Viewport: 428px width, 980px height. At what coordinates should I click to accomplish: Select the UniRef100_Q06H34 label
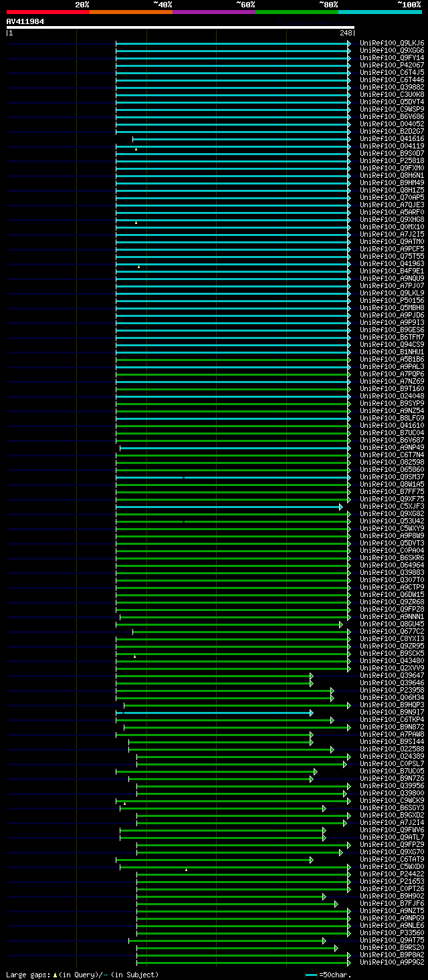(392, 697)
